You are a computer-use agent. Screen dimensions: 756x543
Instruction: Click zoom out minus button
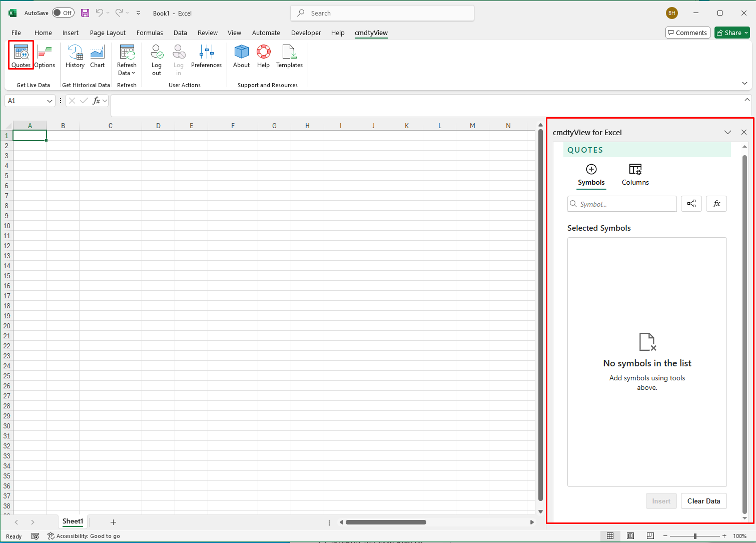click(665, 536)
